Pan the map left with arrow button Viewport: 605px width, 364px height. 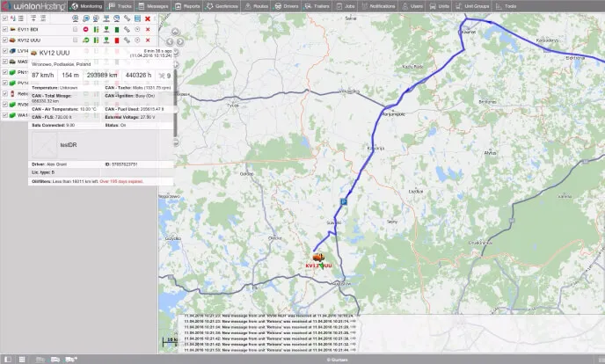pos(171,41)
